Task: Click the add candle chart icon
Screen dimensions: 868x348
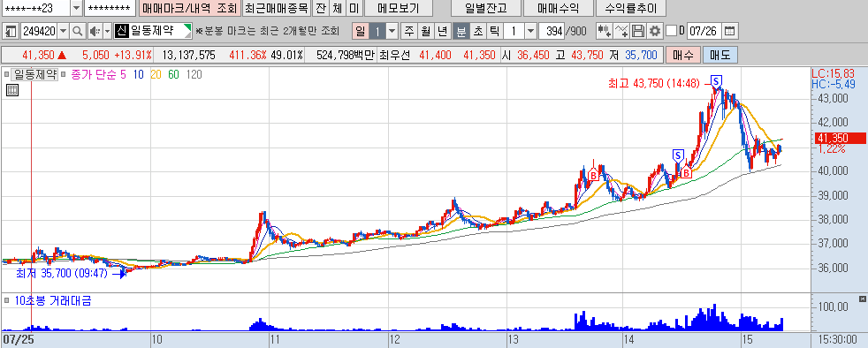Action: click(x=604, y=31)
